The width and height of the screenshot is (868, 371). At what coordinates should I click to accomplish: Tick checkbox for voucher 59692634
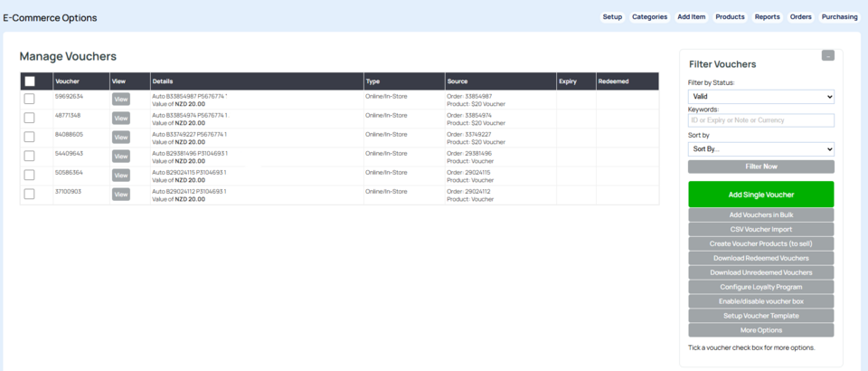[29, 100]
